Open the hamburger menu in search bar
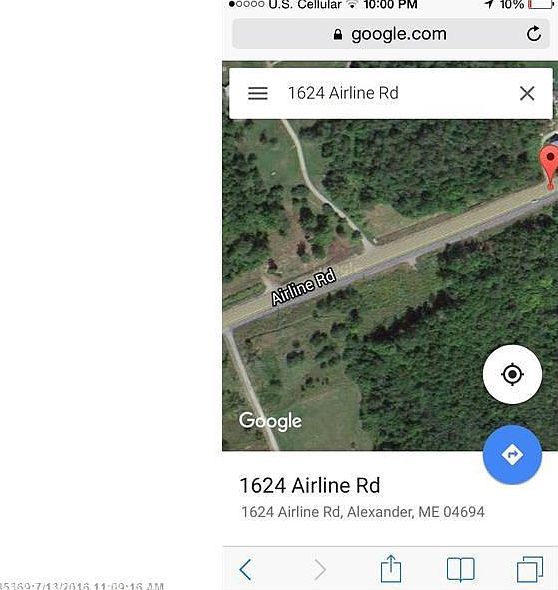This screenshot has height=590, width=558. pos(258,93)
